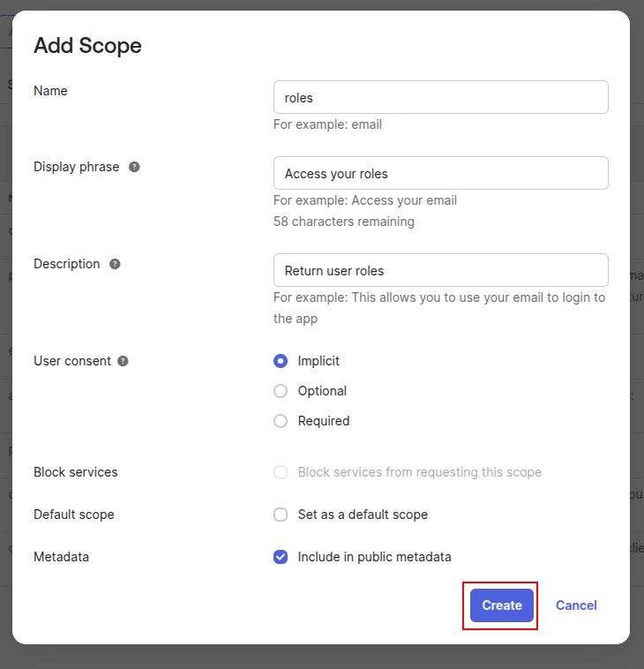Screen dimensions: 644x669
Task: Click 'For example: Access your email' hint
Action: coord(365,200)
